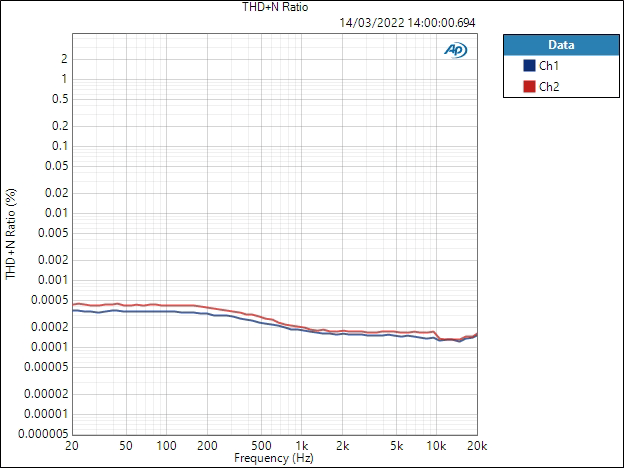Screen dimensions: 624x468
Task: Select the red Ch2 color swatch
Action: tap(530, 87)
